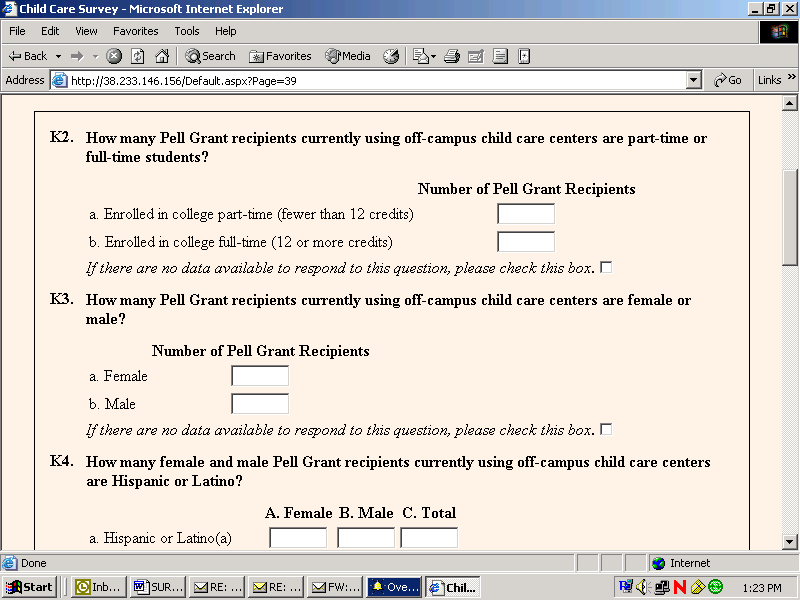The image size is (800, 600).
Task: Click the Chil... Internet Explorer taskbar button
Action: [x=453, y=587]
